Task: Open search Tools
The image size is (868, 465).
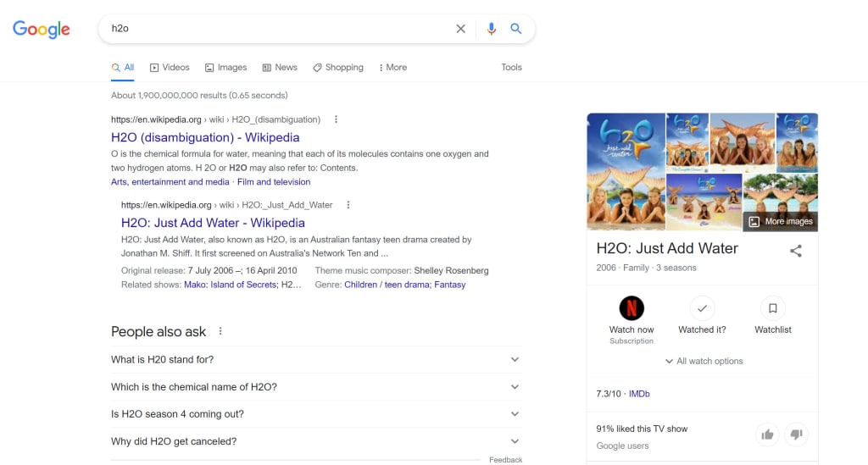Action: [x=511, y=68]
